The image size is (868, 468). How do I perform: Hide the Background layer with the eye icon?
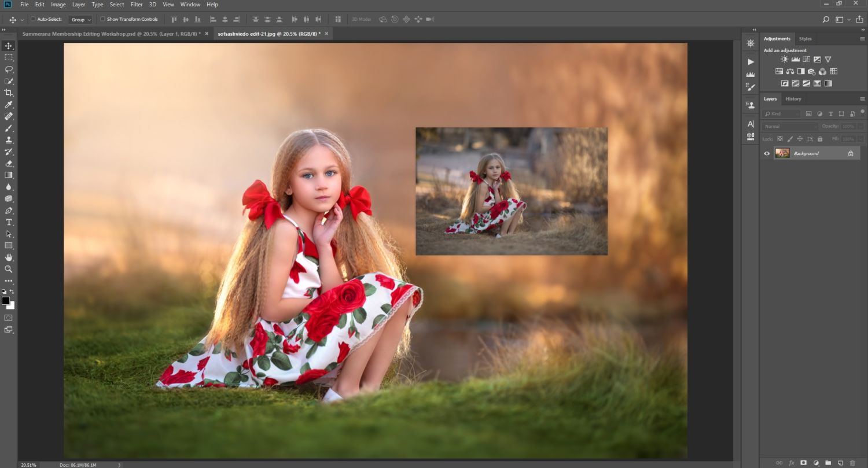click(x=767, y=153)
